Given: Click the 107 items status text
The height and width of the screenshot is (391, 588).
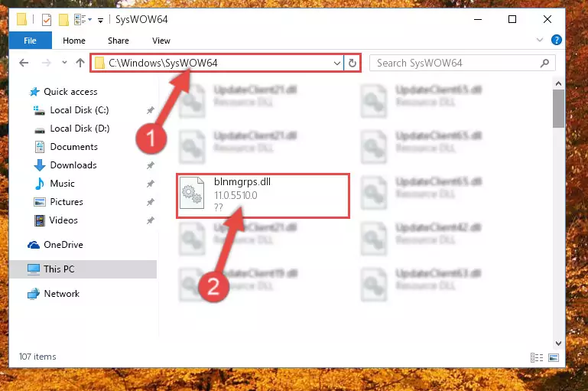Looking at the screenshot, I should pyautogui.click(x=37, y=357).
